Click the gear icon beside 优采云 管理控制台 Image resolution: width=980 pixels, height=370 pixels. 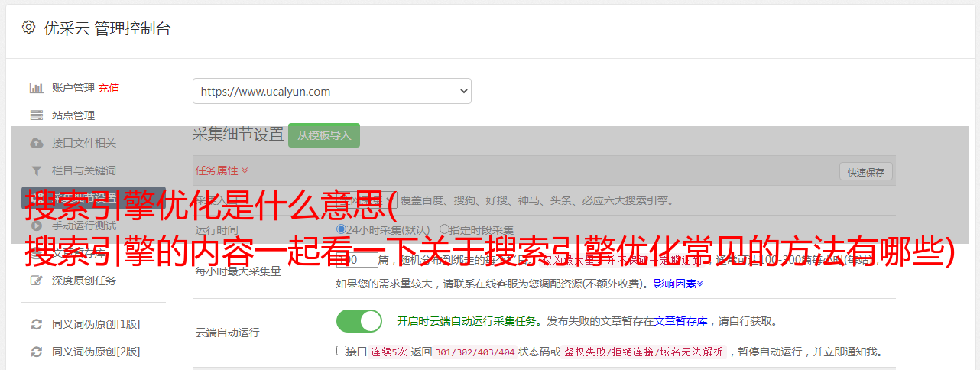[x=28, y=28]
